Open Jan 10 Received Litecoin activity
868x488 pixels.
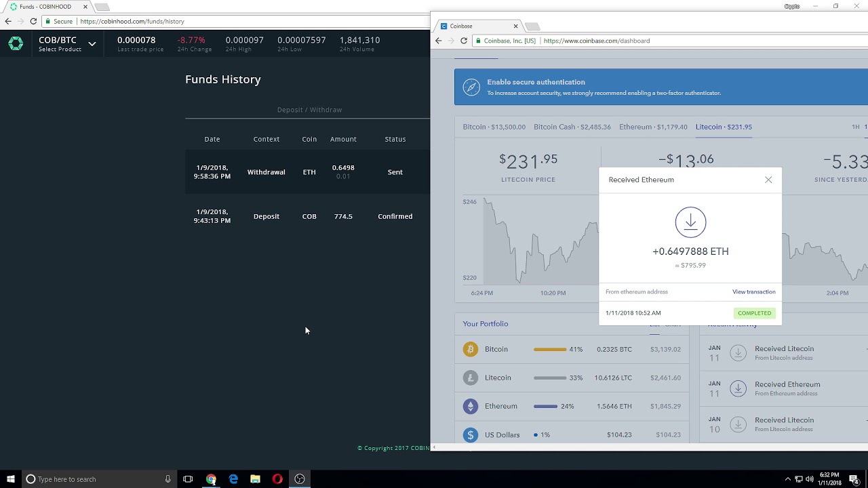pos(783,424)
